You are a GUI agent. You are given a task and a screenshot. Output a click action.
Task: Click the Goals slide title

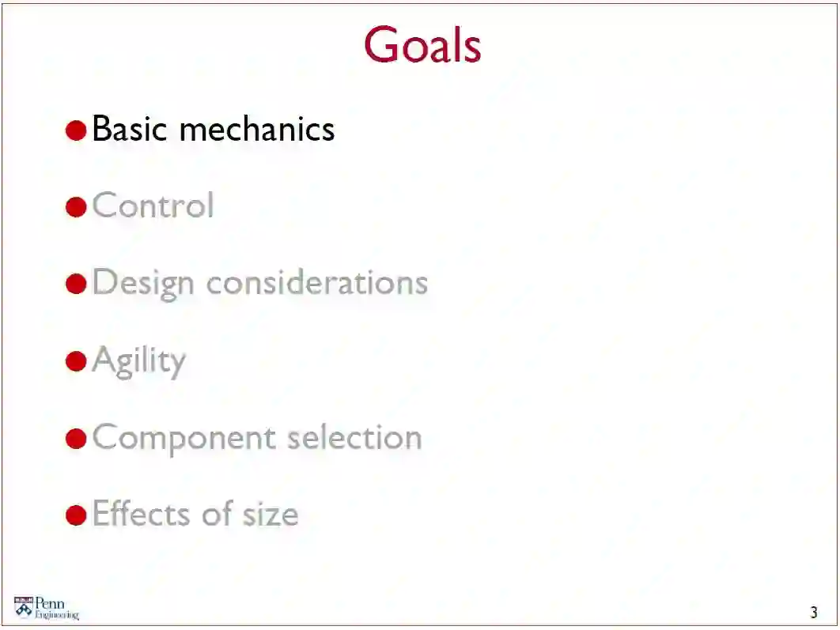pyautogui.click(x=422, y=45)
